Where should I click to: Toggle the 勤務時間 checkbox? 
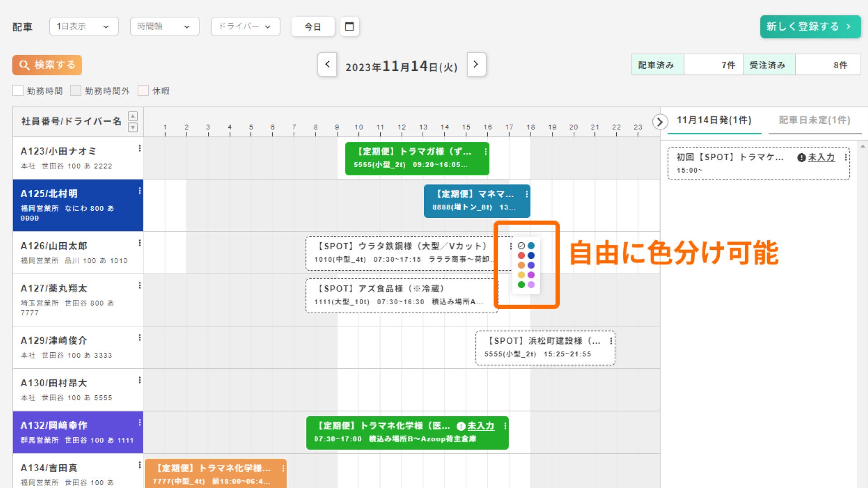coord(18,91)
